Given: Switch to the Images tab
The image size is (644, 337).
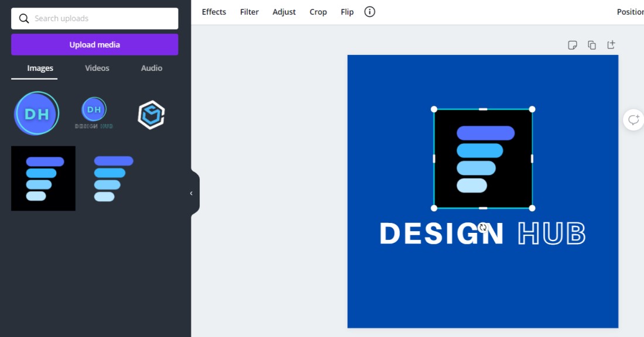Looking at the screenshot, I should [40, 68].
